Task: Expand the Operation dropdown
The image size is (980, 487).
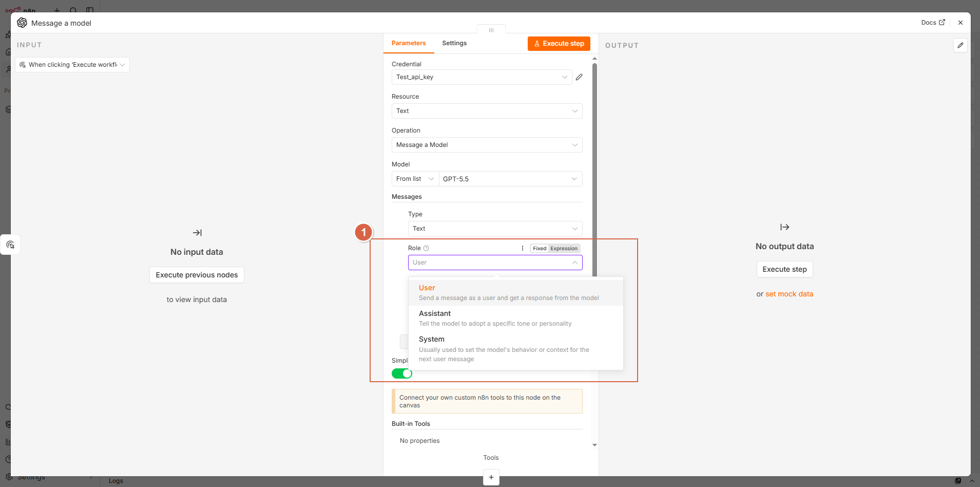Action: (x=487, y=145)
